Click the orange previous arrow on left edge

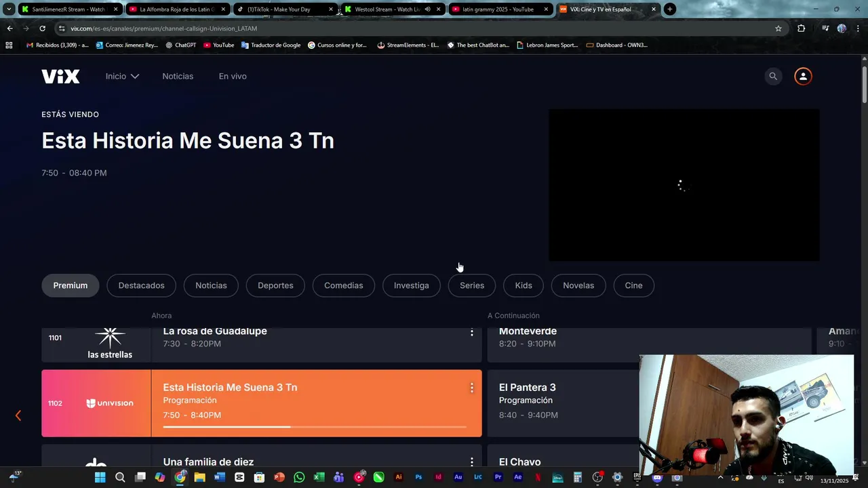tap(18, 415)
